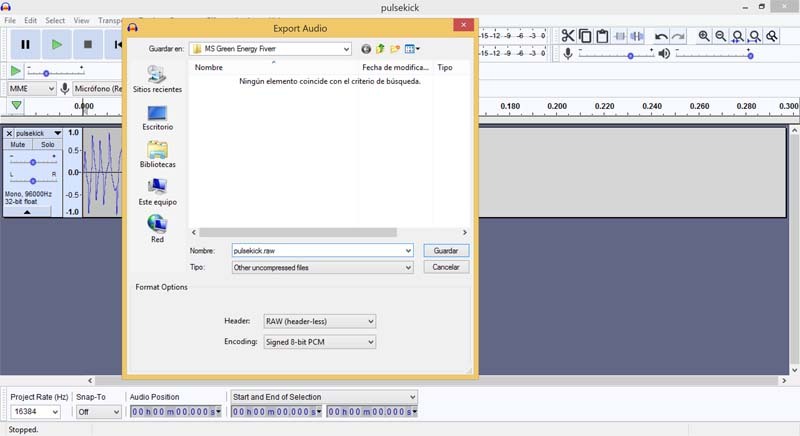
Task: Open Escritorio in the sidebar
Action: 157,118
